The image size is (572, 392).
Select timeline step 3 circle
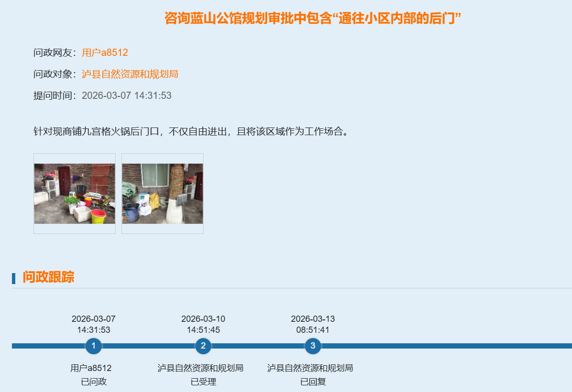click(313, 346)
